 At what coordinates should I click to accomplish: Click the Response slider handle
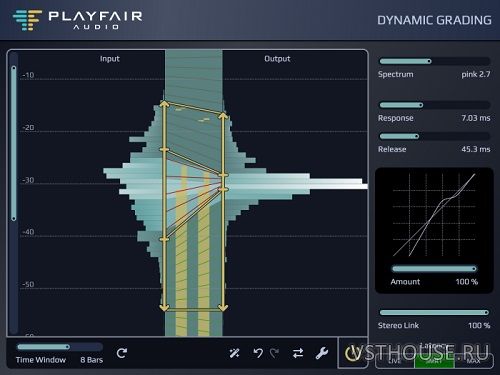[421, 105]
